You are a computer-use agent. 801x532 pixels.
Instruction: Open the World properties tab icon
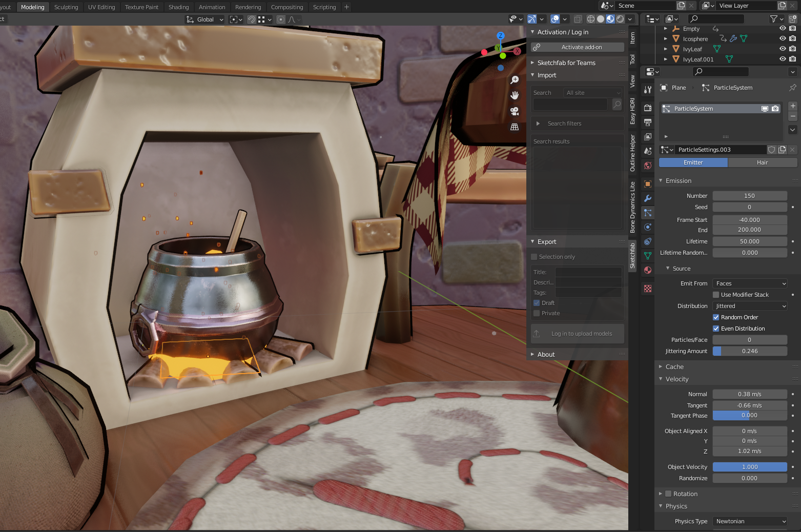[648, 166]
